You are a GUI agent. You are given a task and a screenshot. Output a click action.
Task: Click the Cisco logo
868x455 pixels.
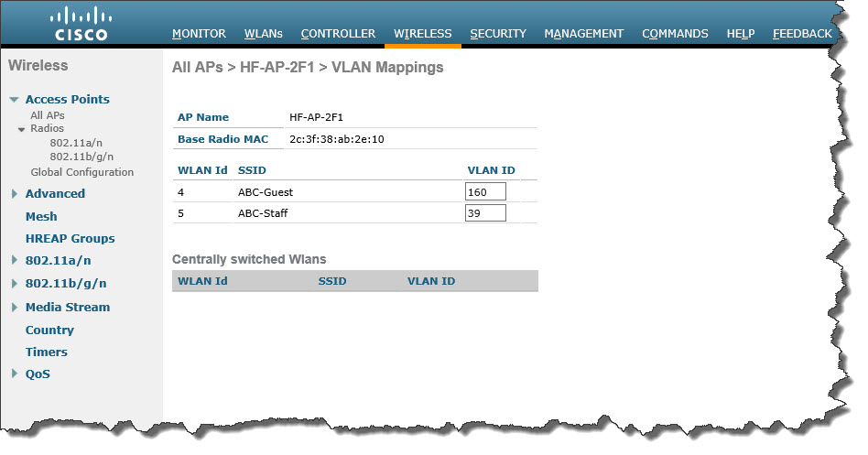pos(81,24)
